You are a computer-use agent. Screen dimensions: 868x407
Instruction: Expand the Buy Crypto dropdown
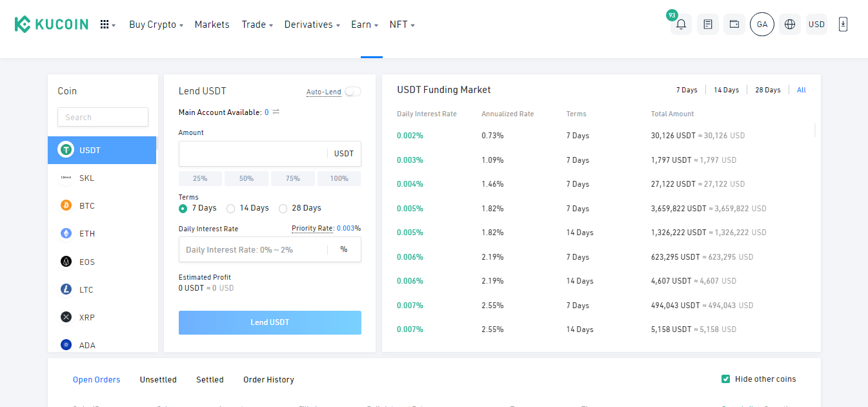coord(156,25)
